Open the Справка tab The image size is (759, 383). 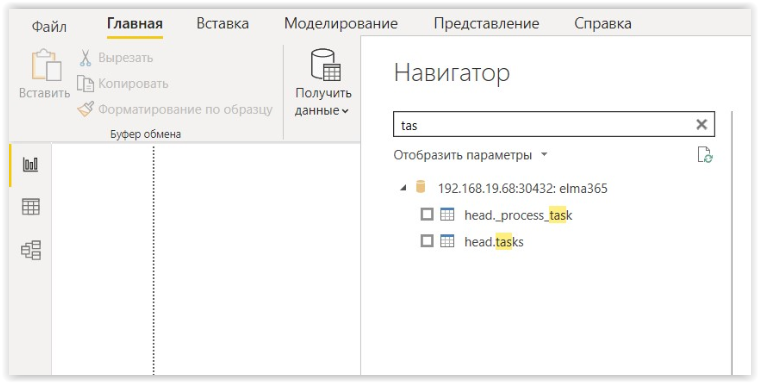point(603,24)
